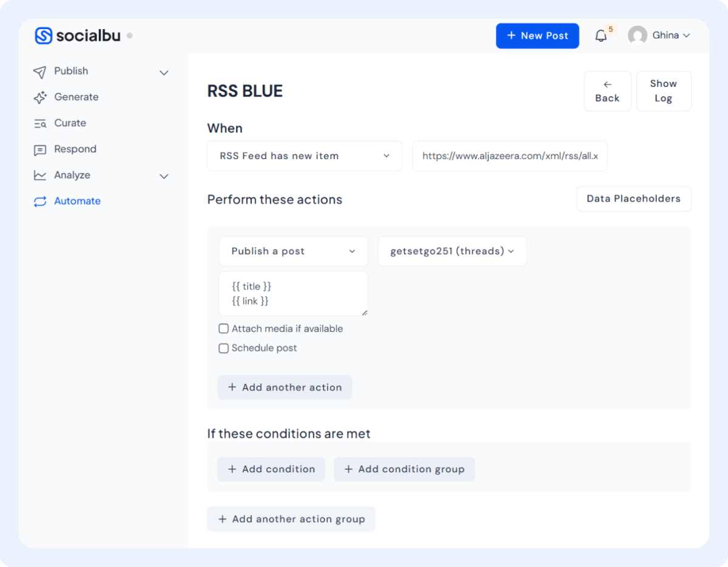This screenshot has width=728, height=567.
Task: Open the Publish a post action dropdown
Action: pyautogui.click(x=293, y=251)
